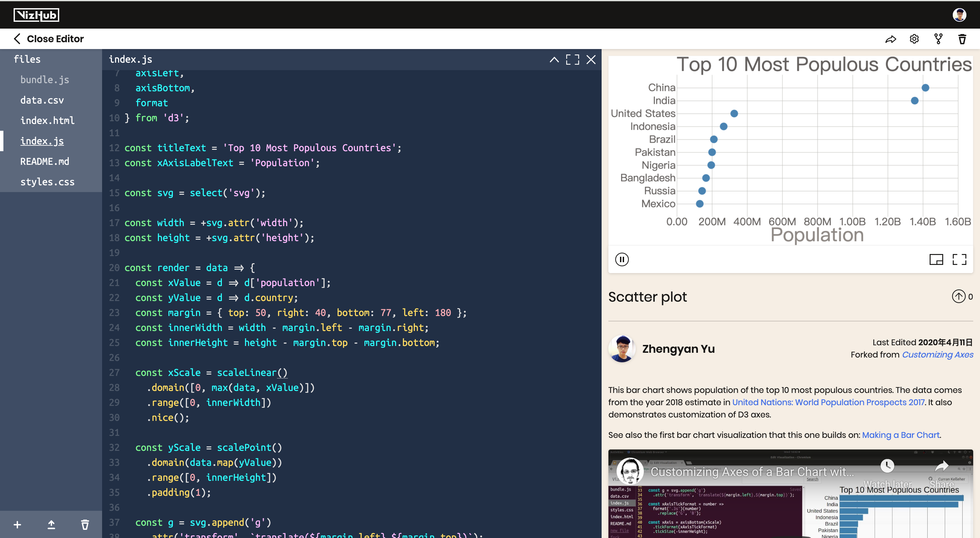The image size is (980, 538).
Task: Open styles.css file
Action: pyautogui.click(x=47, y=181)
